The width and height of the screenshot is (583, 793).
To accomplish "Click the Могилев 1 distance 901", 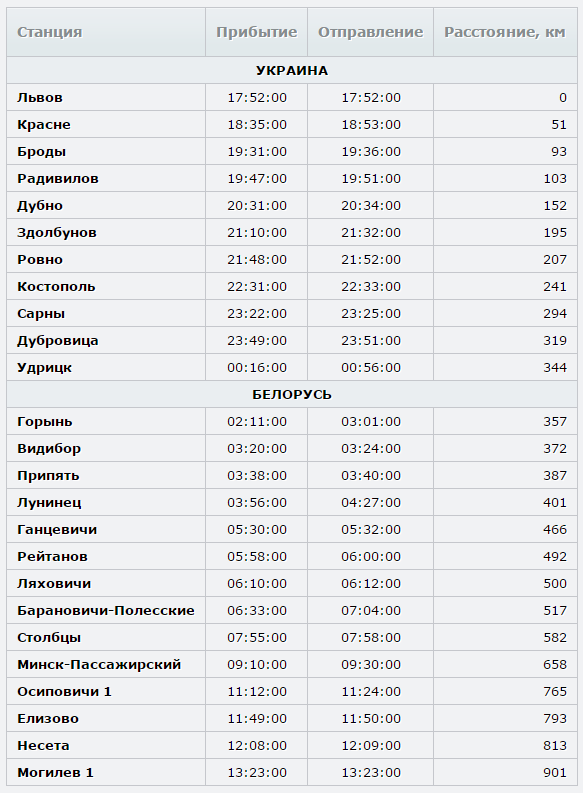I will pyautogui.click(x=555, y=772).
